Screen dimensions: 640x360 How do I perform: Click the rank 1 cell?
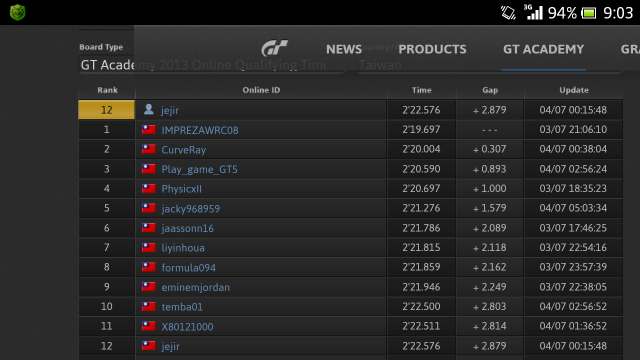(107, 130)
